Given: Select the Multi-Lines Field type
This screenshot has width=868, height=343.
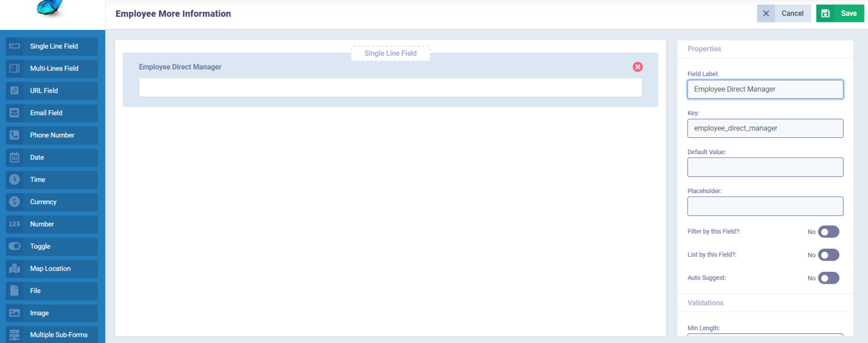Looking at the screenshot, I should [x=51, y=68].
